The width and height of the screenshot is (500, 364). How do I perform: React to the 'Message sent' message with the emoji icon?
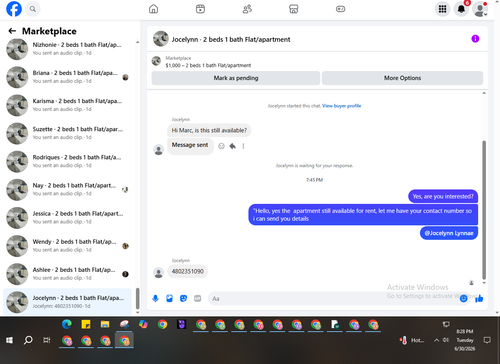[x=221, y=146]
